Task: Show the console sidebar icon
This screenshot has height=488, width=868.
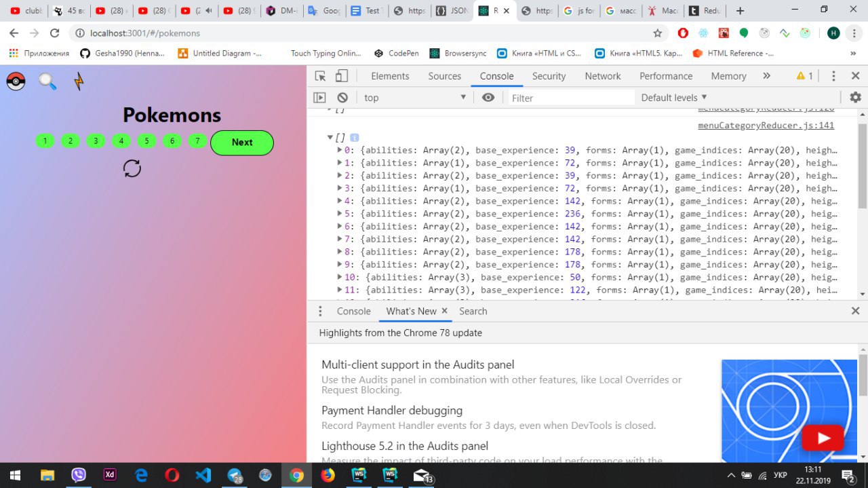Action: [x=319, y=98]
